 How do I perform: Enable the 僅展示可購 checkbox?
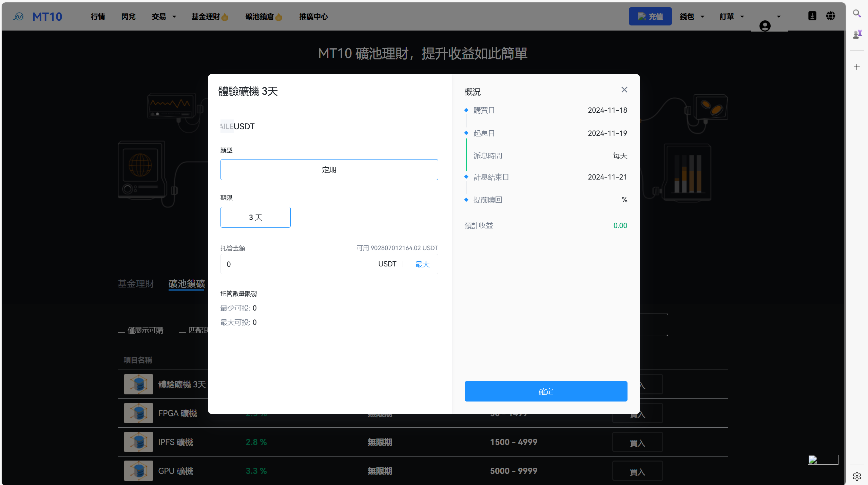pos(121,329)
